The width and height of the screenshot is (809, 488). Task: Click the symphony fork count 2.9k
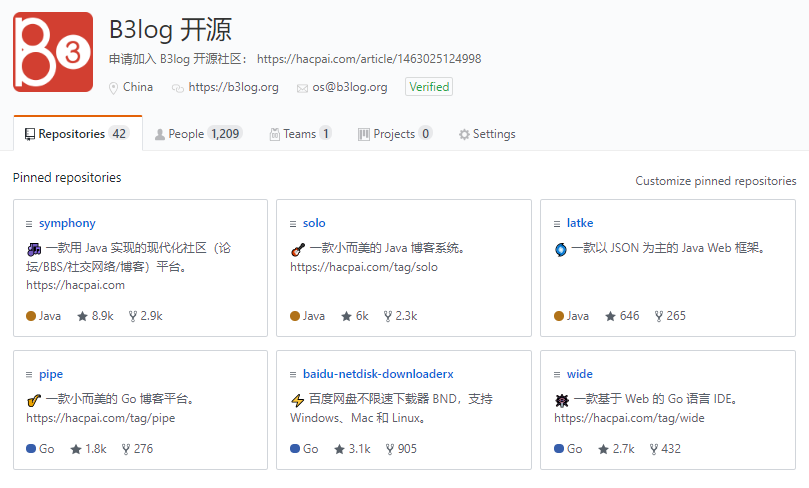(x=145, y=316)
